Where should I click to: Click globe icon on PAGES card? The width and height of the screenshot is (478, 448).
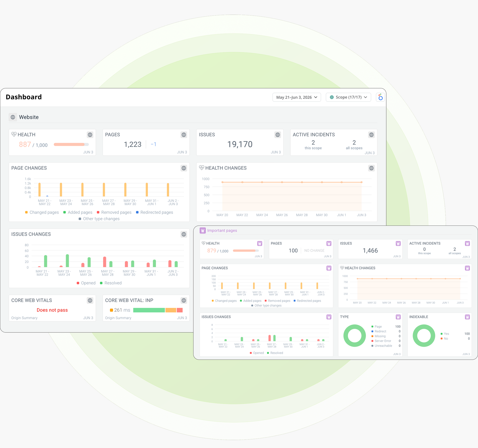pos(184,135)
